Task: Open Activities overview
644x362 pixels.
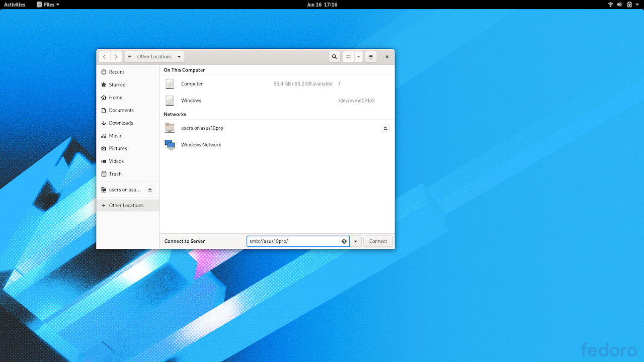Action: point(15,5)
